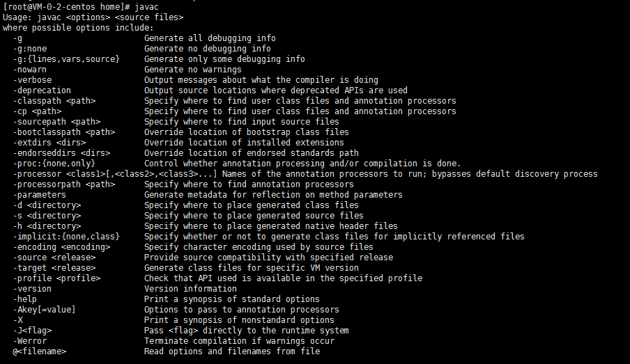Click the -cp <path> option
This screenshot has width=630, height=364.
pos(38,111)
